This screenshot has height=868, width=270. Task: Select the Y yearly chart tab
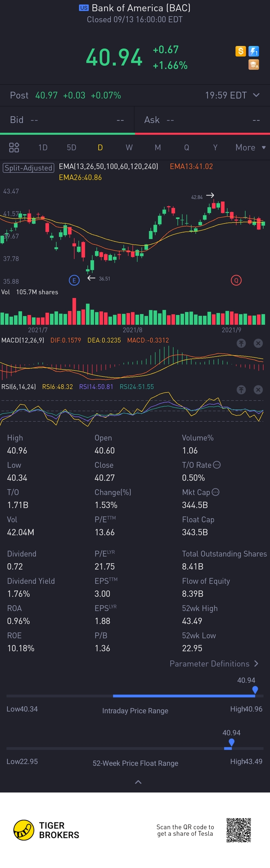pos(215,147)
